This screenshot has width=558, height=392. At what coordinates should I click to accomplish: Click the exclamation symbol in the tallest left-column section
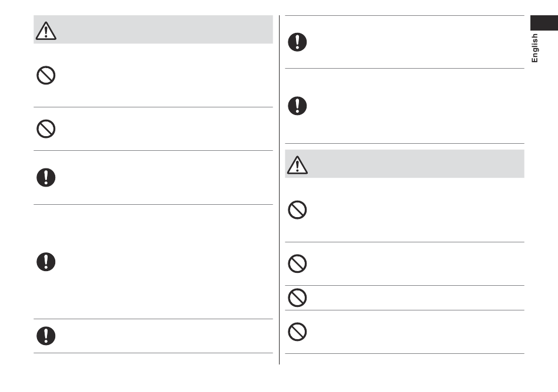click(x=46, y=262)
